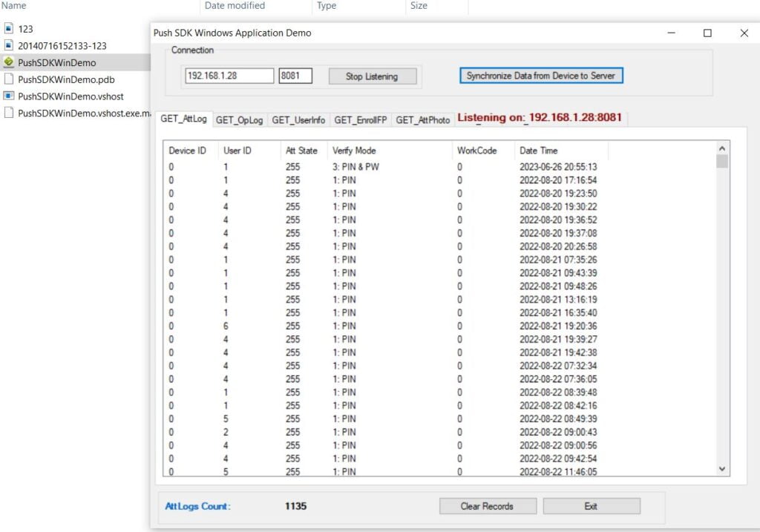Click Synchronize Data from Device to Server
Image resolution: width=760 pixels, height=532 pixels.
tap(541, 76)
